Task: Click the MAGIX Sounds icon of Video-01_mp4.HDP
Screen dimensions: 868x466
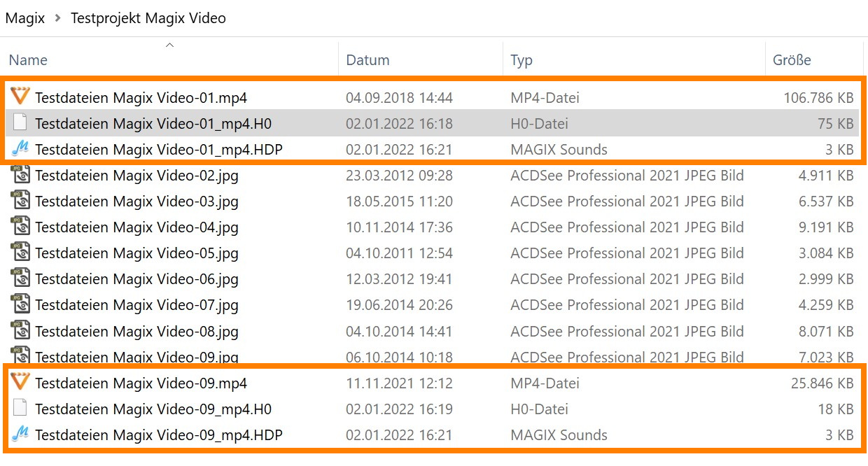Action: [20, 149]
